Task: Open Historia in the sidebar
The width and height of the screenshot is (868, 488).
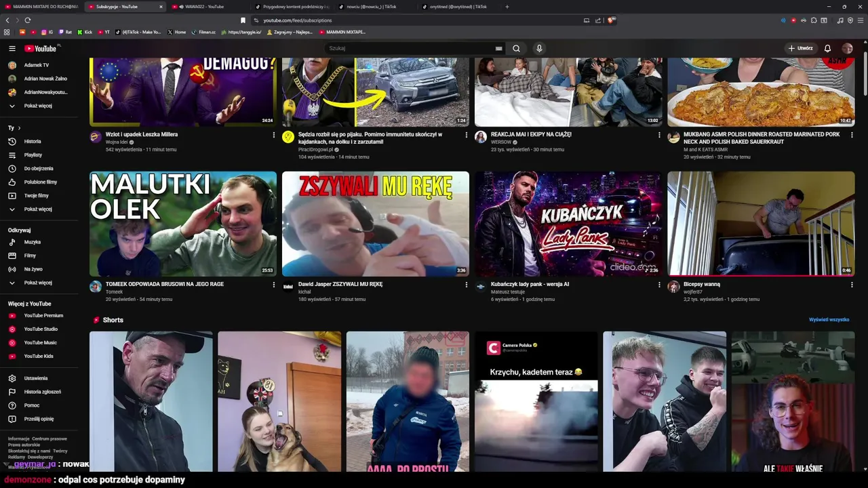Action: tap(41, 142)
